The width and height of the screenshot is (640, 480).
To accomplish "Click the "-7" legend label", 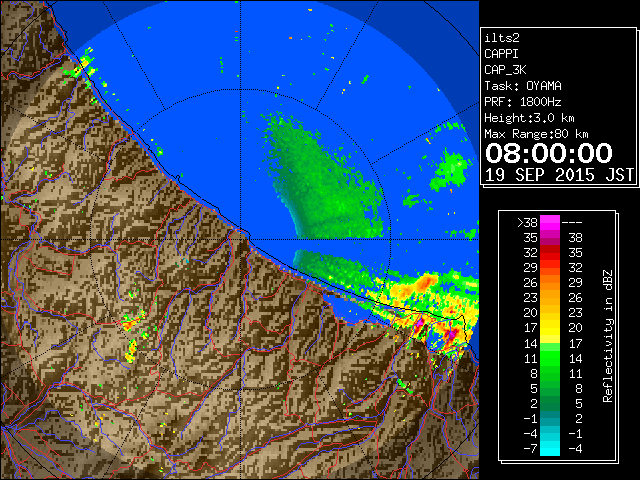I will click(x=530, y=449).
